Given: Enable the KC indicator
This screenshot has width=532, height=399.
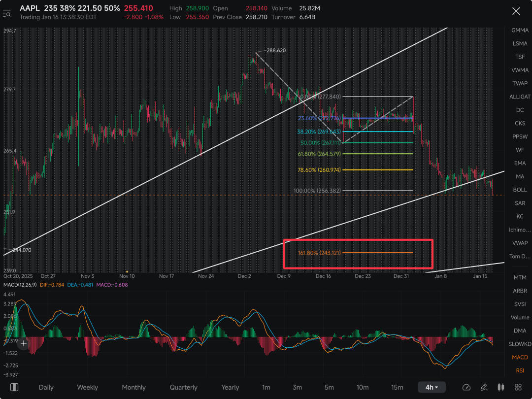Looking at the screenshot, I should pyautogui.click(x=520, y=216).
